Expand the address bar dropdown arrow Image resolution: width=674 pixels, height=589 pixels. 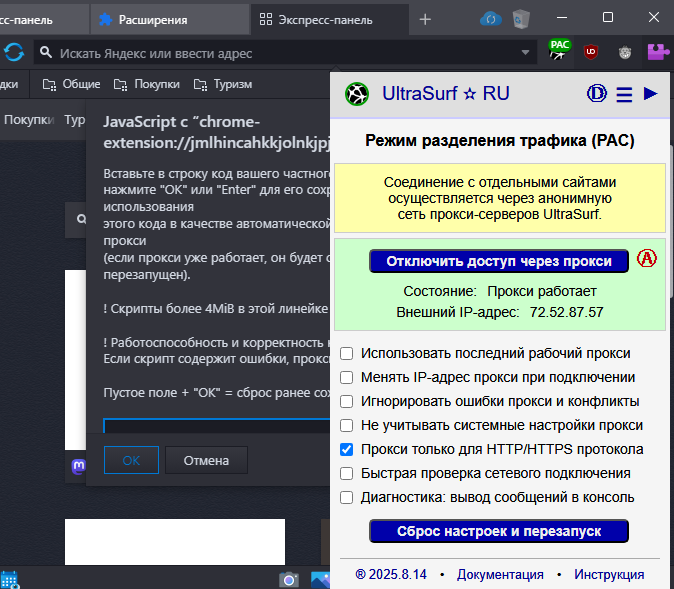pos(525,53)
